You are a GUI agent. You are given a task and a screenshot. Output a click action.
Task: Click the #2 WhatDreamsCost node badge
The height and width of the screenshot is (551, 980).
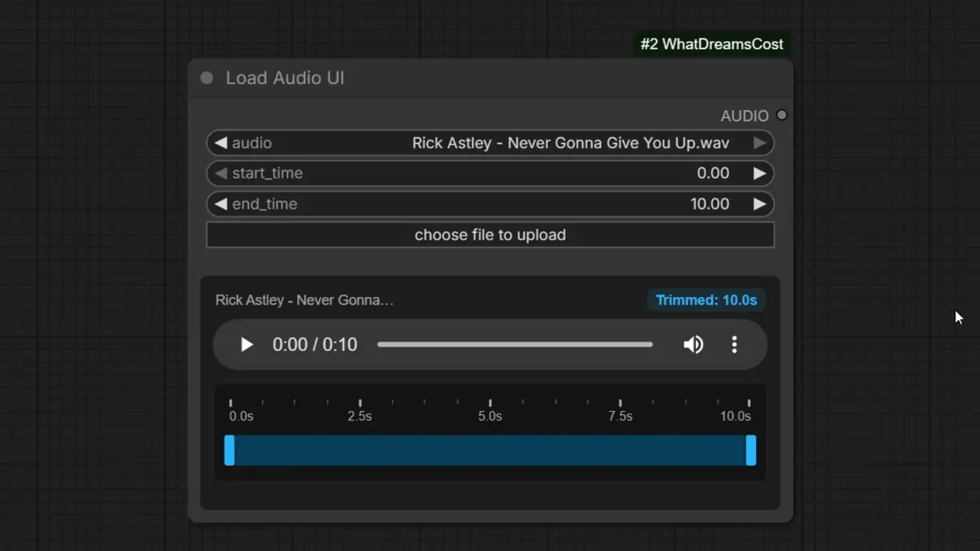tap(712, 44)
